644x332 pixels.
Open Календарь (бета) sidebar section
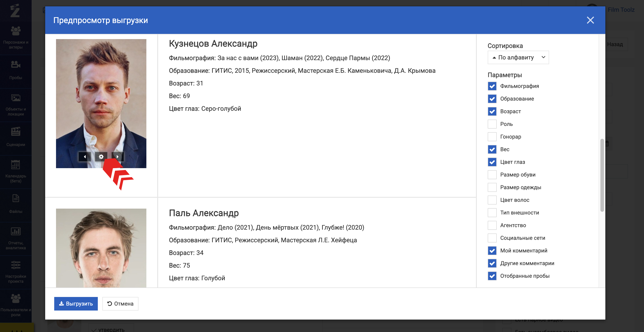tap(16, 172)
